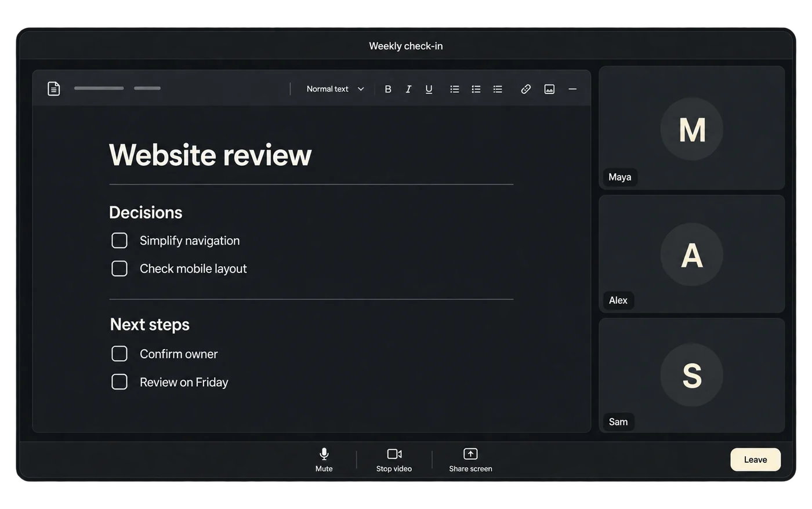
Task: Insert a horizontal rule using the dash icon
Action: point(572,89)
